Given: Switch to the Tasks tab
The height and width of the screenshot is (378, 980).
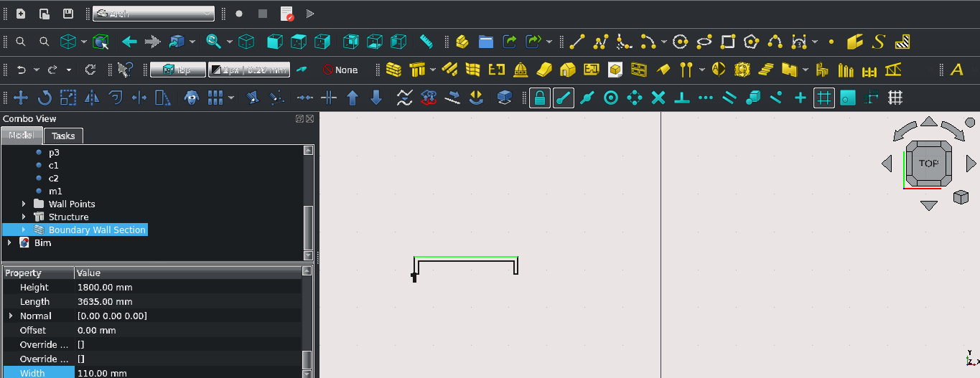Looking at the screenshot, I should [x=63, y=136].
